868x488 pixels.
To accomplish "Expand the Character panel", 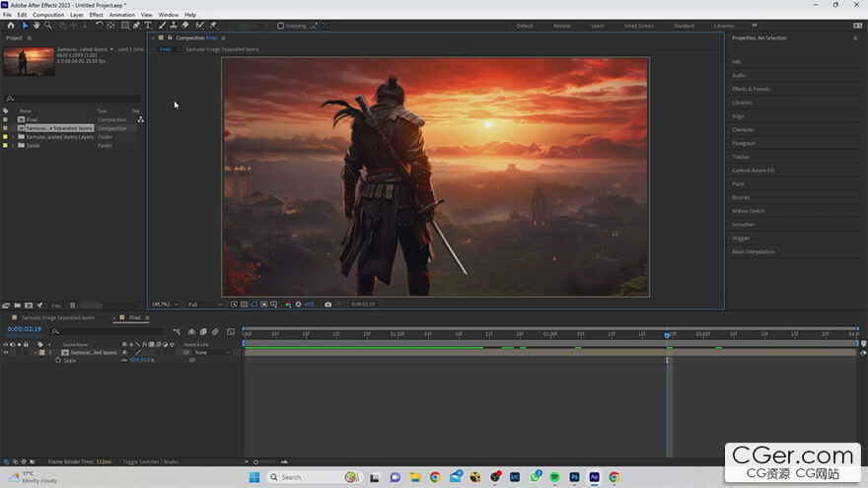I will pyautogui.click(x=743, y=130).
